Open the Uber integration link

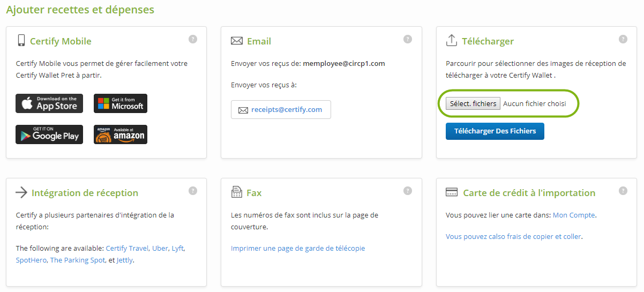(160, 248)
